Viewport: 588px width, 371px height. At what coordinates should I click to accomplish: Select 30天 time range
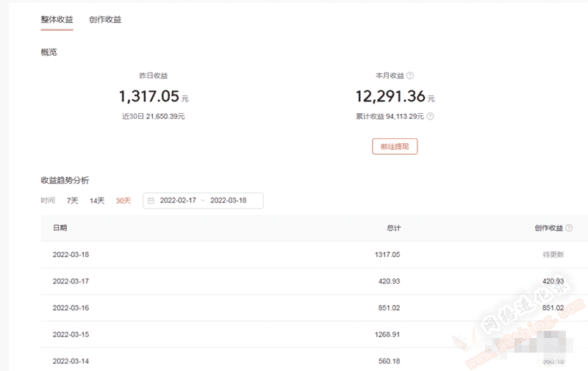point(123,201)
